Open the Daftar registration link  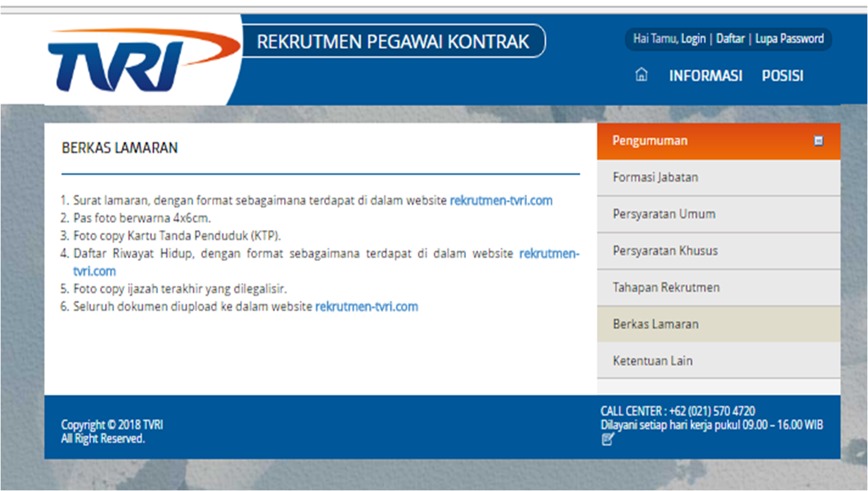(x=730, y=39)
